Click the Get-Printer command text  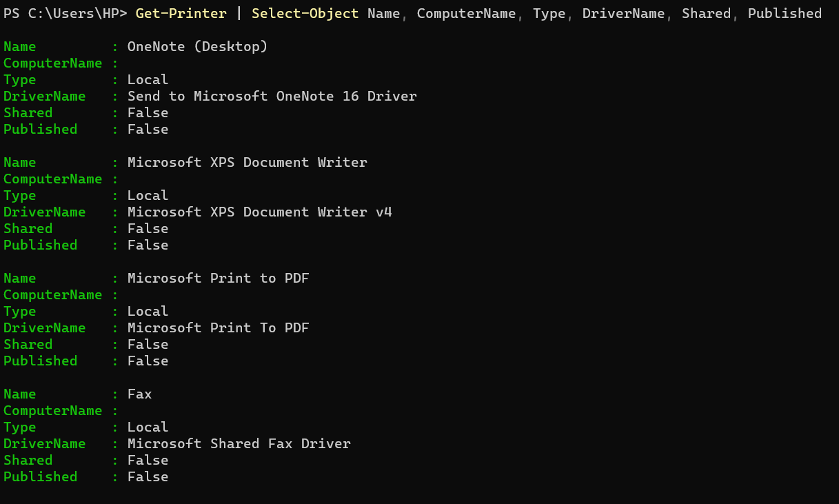[x=181, y=13]
